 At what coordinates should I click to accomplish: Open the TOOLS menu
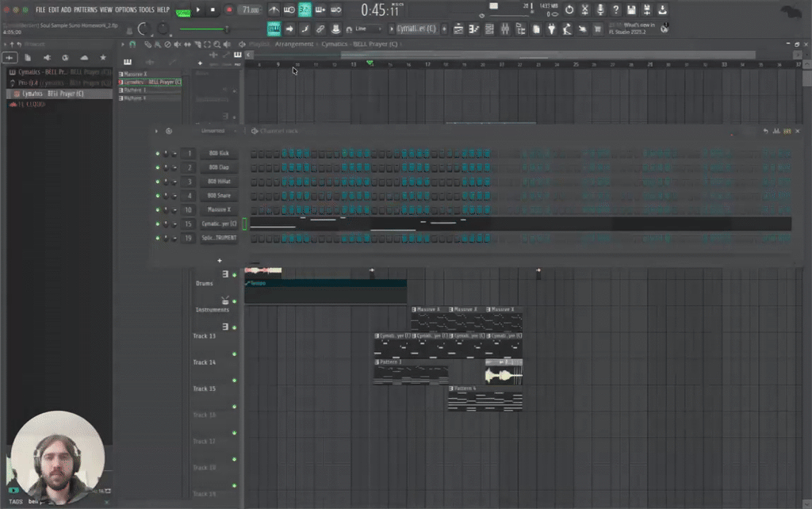pos(147,10)
